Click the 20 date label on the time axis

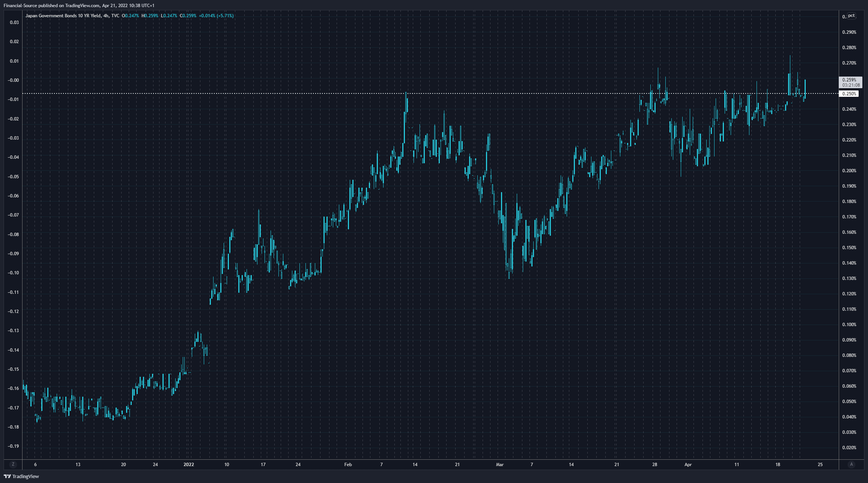click(x=123, y=465)
